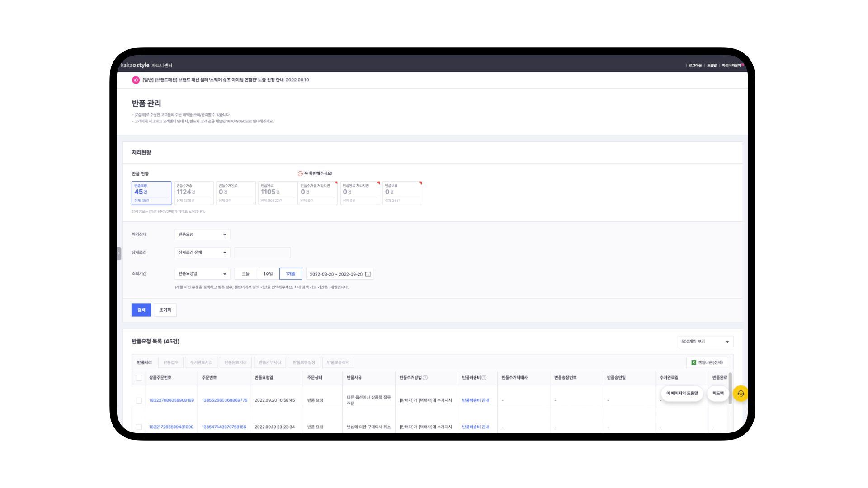Open the 500개씩 보기 page size dropdown
Viewport: 868px width, 488px height.
[705, 342]
